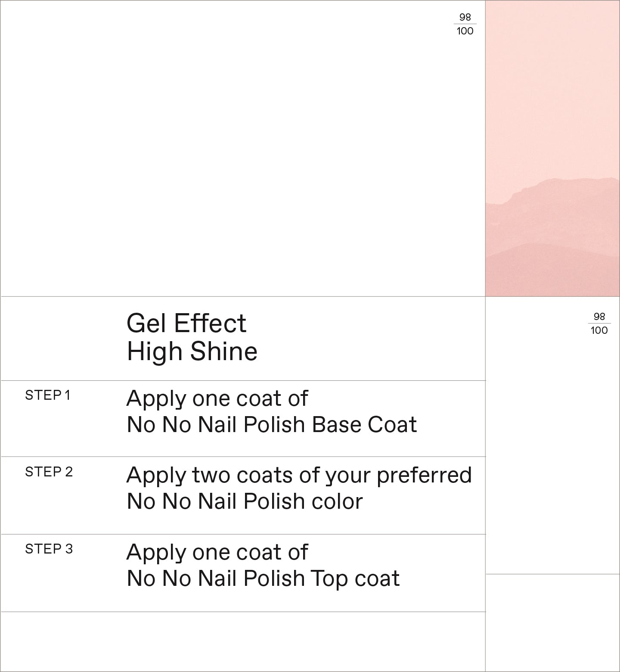The width and height of the screenshot is (620, 672).
Task: Click "No No Nail Polish color" text
Action: pos(245,501)
